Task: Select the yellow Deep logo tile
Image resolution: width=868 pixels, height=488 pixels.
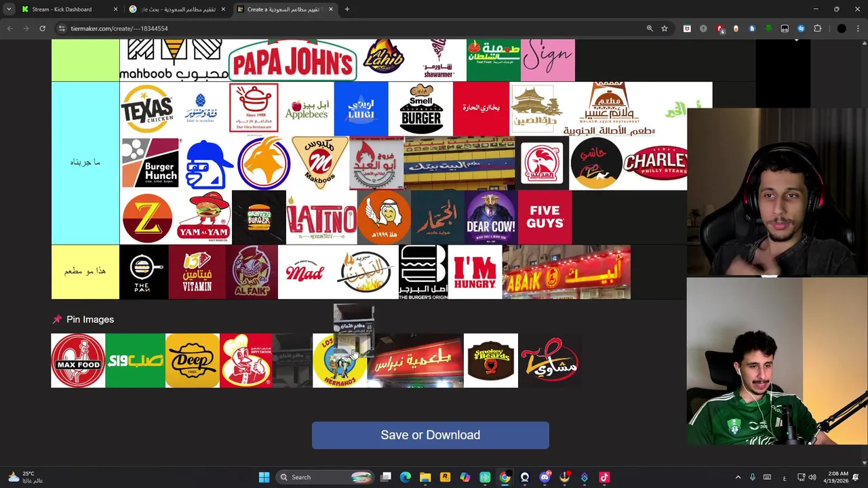Action: tap(192, 361)
